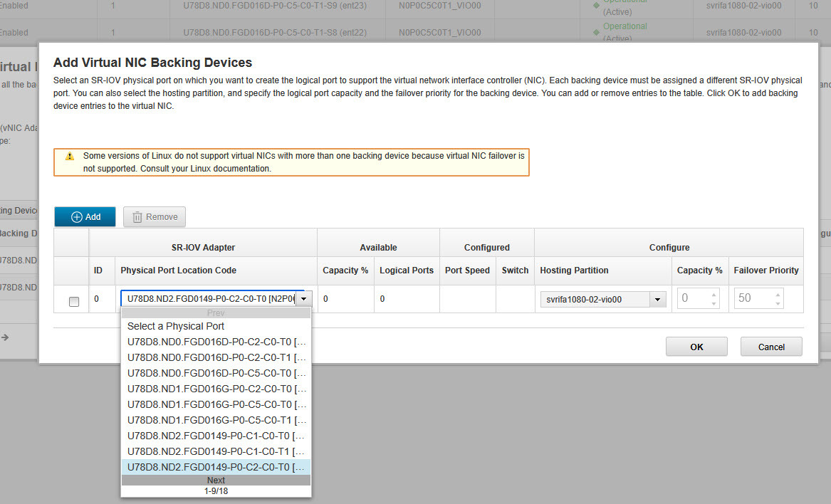Image resolution: width=831 pixels, height=504 pixels.
Task: Pick port U78D8.ND2.FGD0149-P0-C1-C0-T0 in dropdown
Action: (216, 436)
